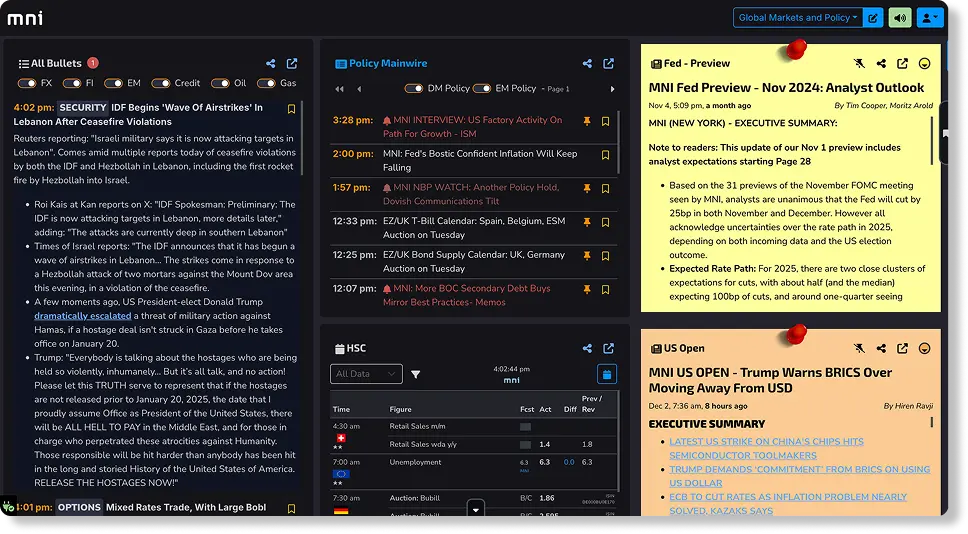Toggle the sound speaker icon in header
The width and height of the screenshot is (968, 534).
(900, 18)
